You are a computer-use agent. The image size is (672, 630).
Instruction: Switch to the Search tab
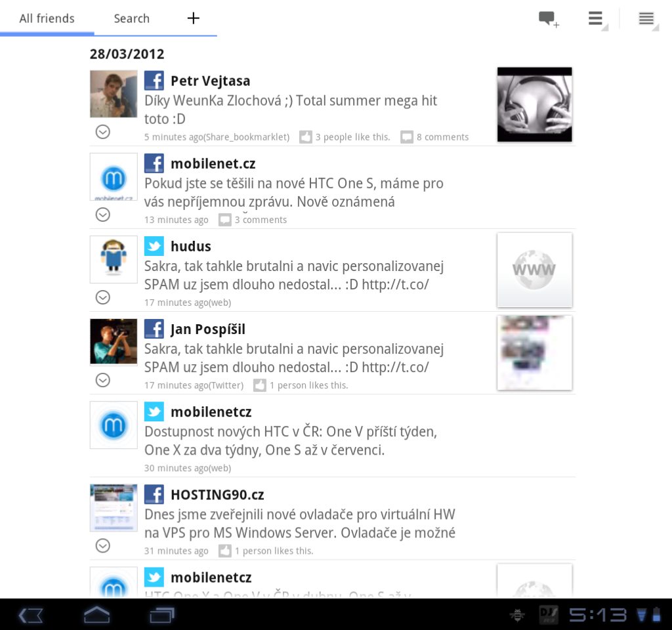click(x=131, y=18)
